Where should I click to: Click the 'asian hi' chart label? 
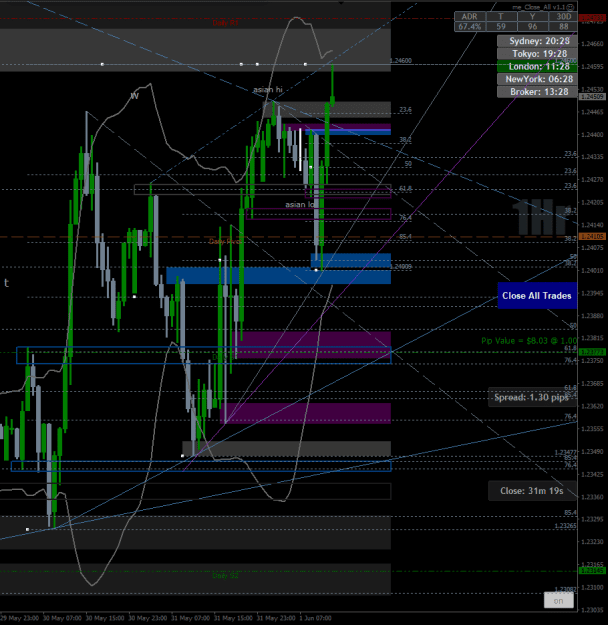(x=268, y=90)
